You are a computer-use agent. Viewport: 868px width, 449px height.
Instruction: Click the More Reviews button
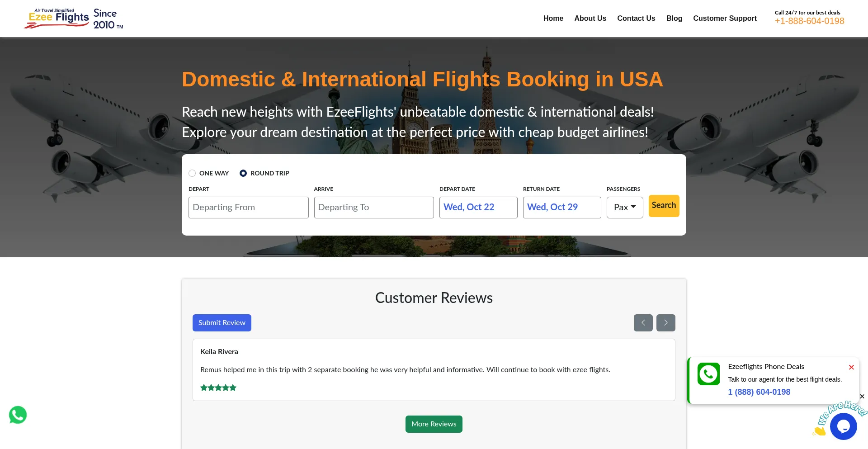click(434, 424)
